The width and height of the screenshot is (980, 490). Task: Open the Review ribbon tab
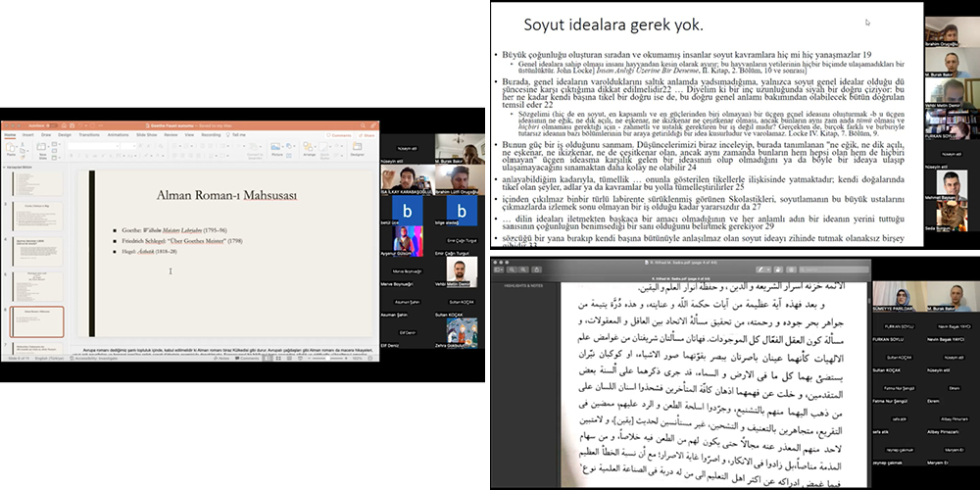[x=171, y=135]
